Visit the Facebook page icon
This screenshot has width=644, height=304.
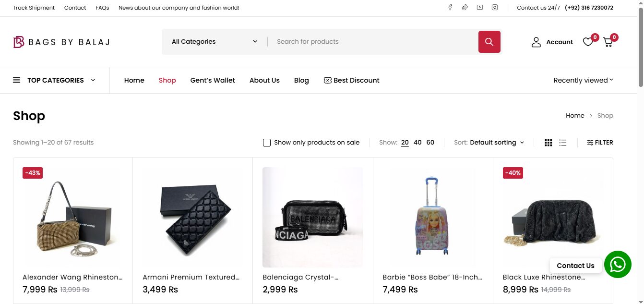click(450, 7)
